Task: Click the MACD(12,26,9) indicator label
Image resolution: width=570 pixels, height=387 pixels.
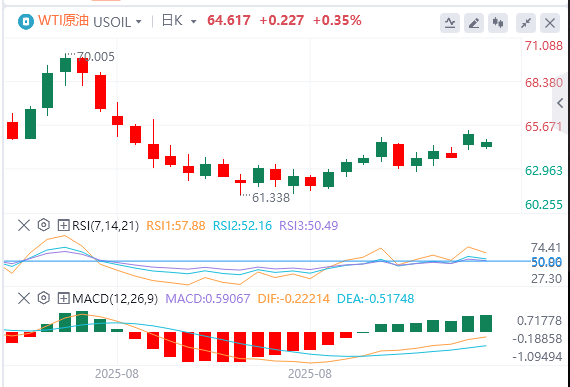Action: click(115, 299)
